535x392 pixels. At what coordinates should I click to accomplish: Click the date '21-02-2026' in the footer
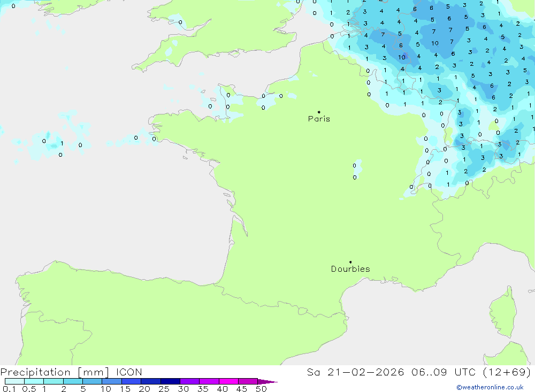(366, 372)
